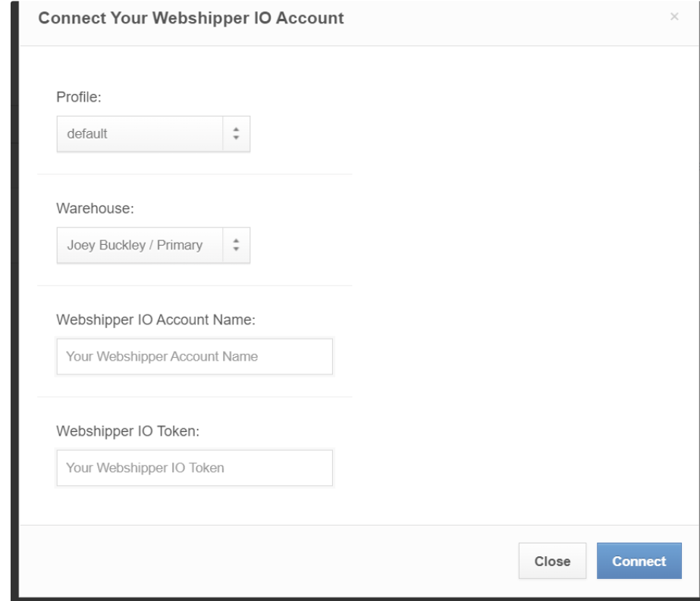The width and height of the screenshot is (700, 601).
Task: Dismiss the dialog with the X icon
Action: point(674,17)
